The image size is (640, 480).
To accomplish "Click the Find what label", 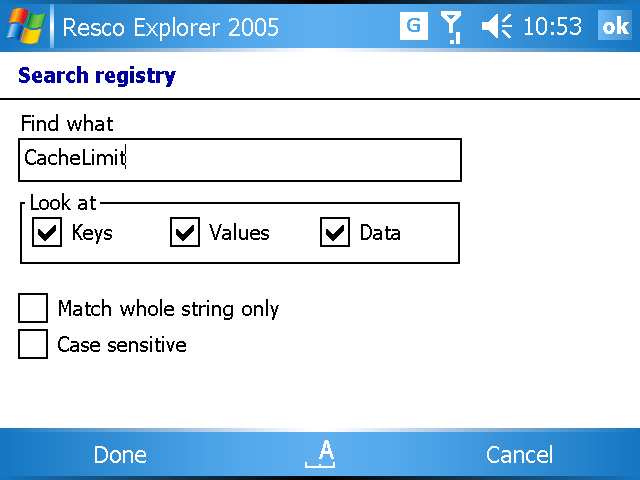I will coord(67,123).
